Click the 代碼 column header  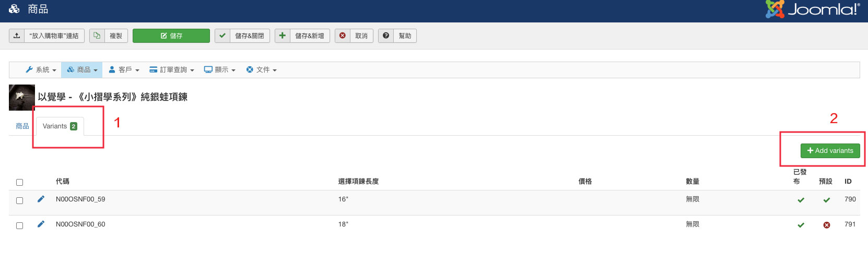pos(63,182)
